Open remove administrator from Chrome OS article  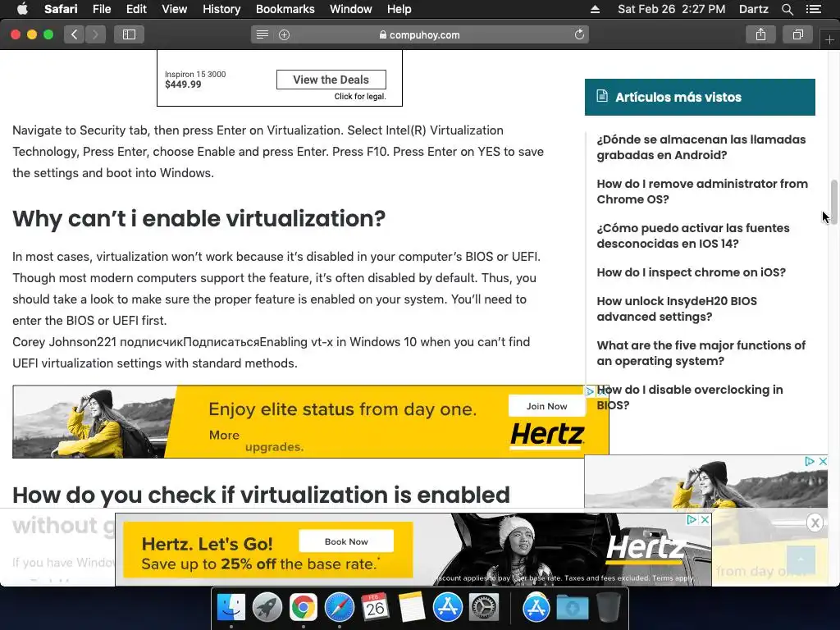pos(702,191)
